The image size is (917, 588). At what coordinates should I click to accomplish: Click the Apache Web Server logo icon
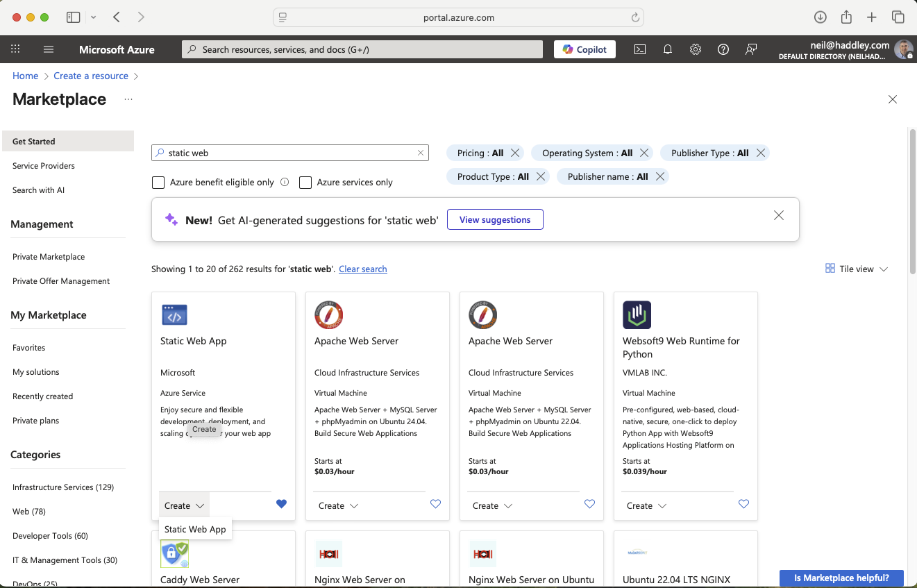pyautogui.click(x=328, y=314)
